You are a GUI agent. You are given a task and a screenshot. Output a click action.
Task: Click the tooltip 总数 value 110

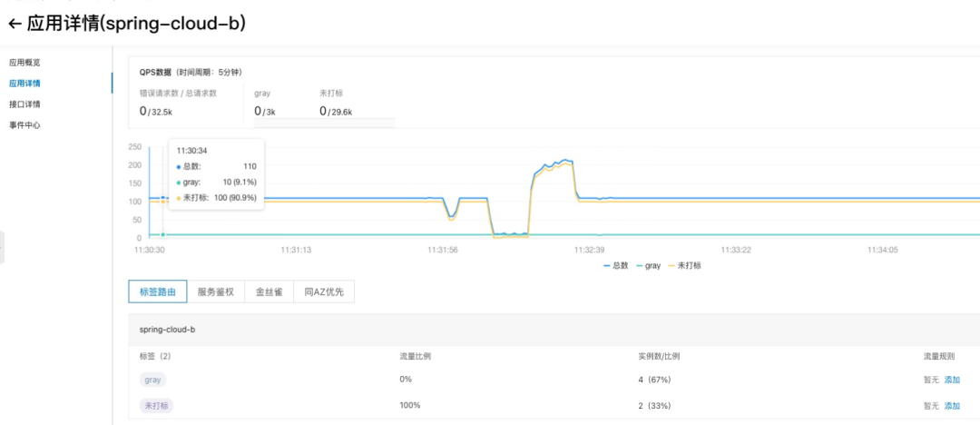[x=250, y=166]
